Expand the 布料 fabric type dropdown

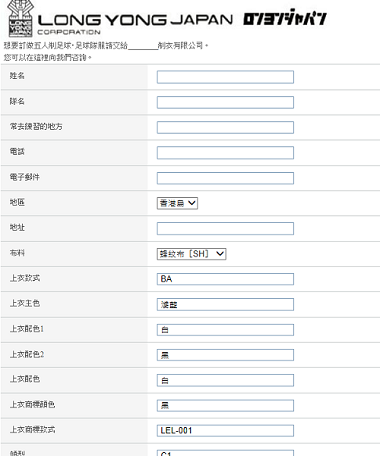click(191, 254)
